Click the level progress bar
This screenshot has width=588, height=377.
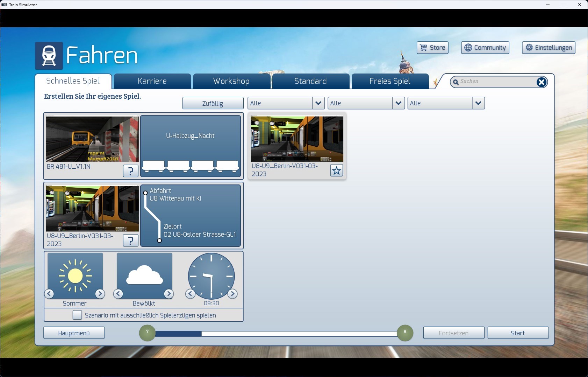click(276, 334)
